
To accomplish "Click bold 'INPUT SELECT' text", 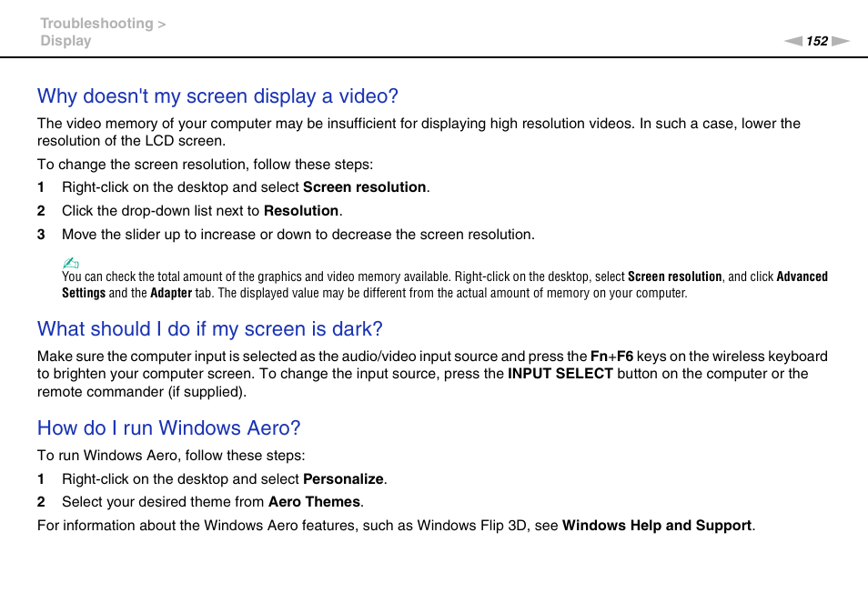I will pos(560,374).
